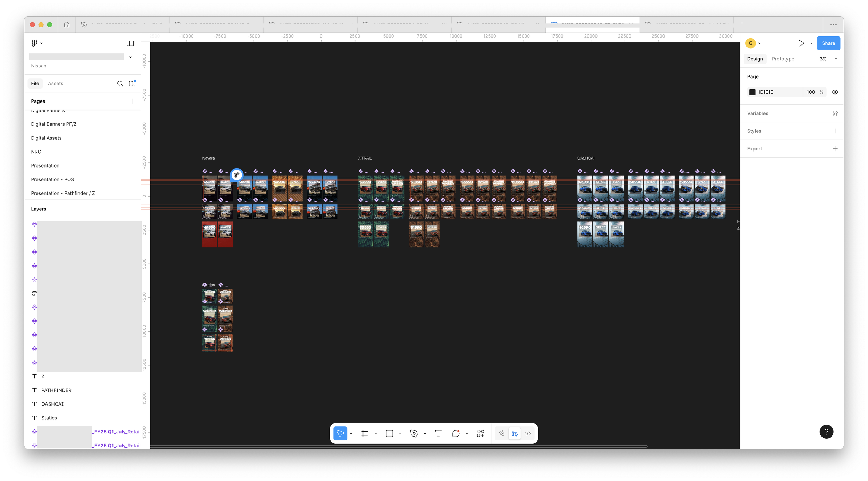Viewport: 868px width, 481px height.
Task: Select the Text tool
Action: tap(439, 433)
